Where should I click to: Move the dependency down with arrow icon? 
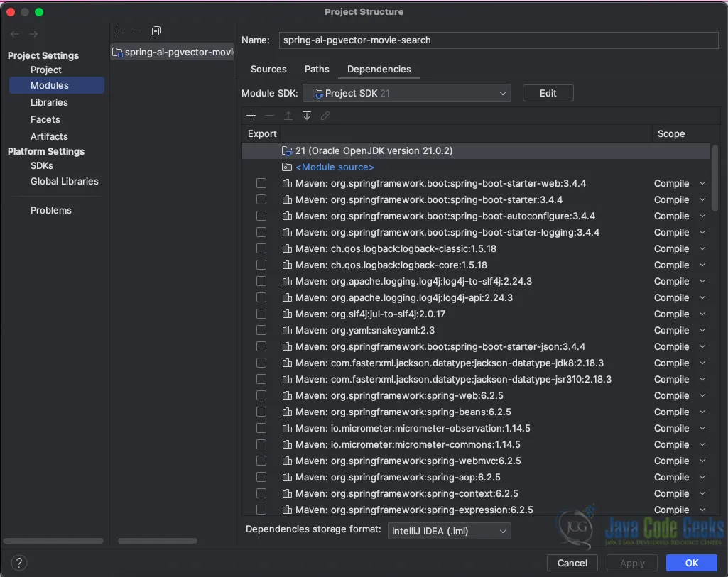[307, 116]
